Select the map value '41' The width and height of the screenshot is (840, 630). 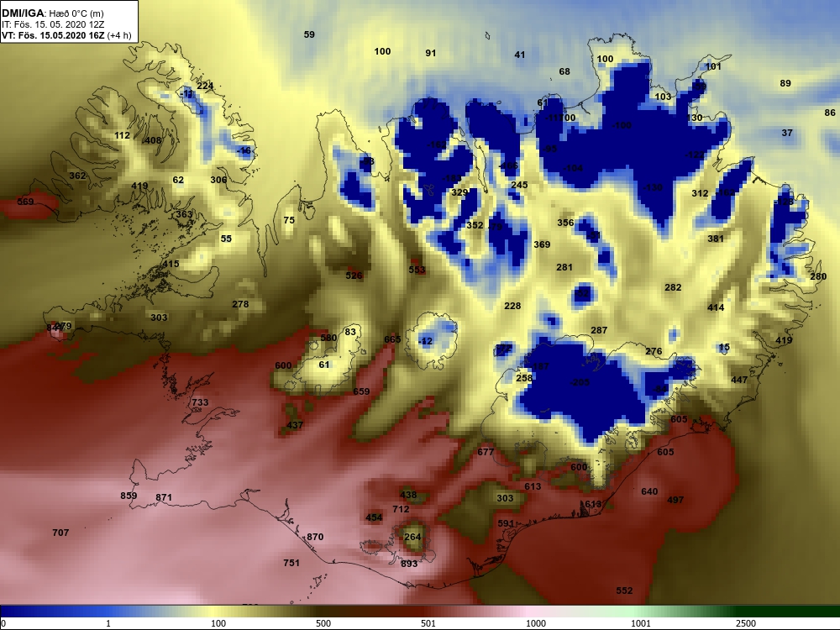point(520,55)
